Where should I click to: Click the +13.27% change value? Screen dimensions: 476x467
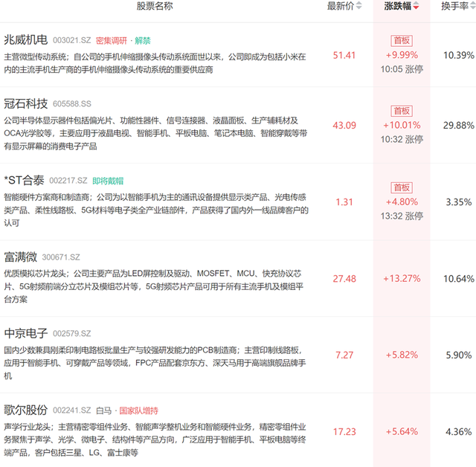(402, 279)
